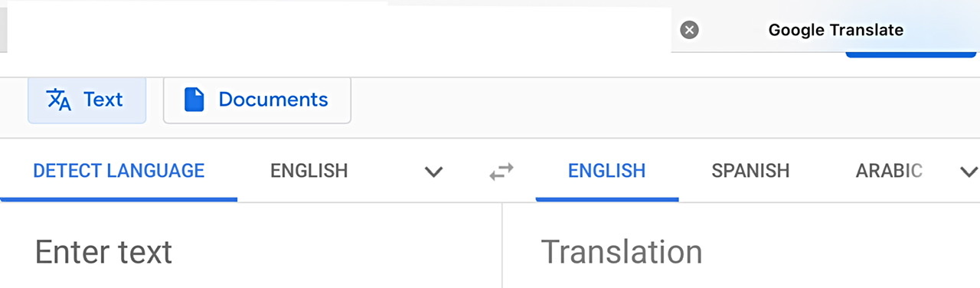Click the blue file icon on Documents button
The image size is (980, 288).
pos(194,100)
